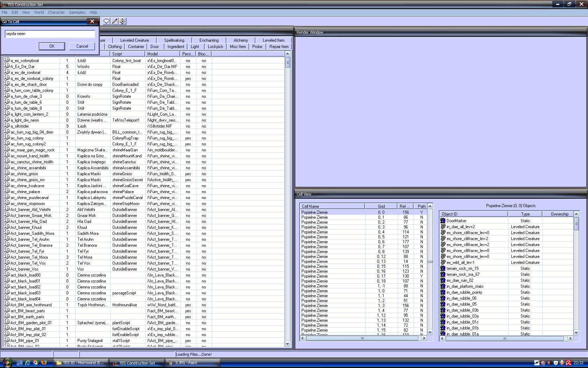Open the Gameplay menu
588x368 pixels.
[x=77, y=12]
